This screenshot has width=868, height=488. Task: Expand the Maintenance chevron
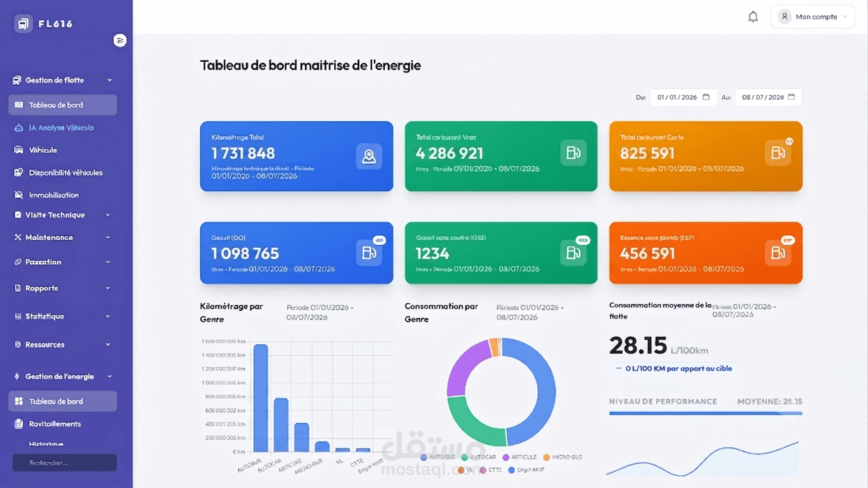[x=107, y=238]
